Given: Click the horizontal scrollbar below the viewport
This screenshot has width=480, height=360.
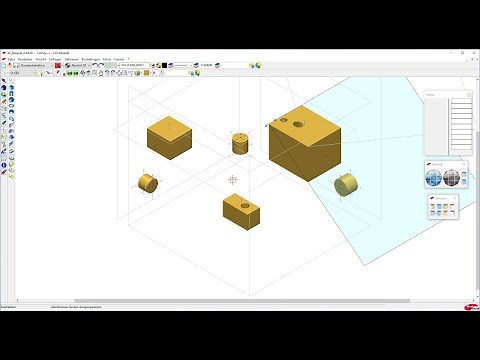Looking at the screenshot, I should coord(242,301).
